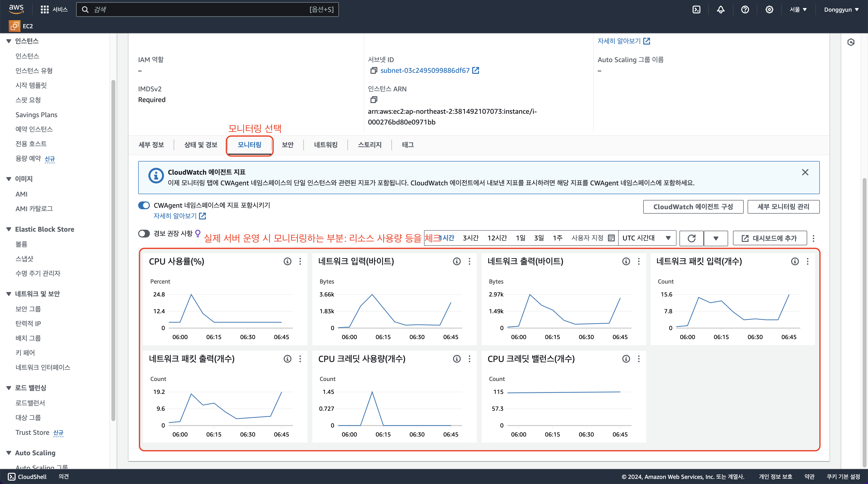Open info icon on CPU 사용률 chart
868x484 pixels.
pos(287,261)
